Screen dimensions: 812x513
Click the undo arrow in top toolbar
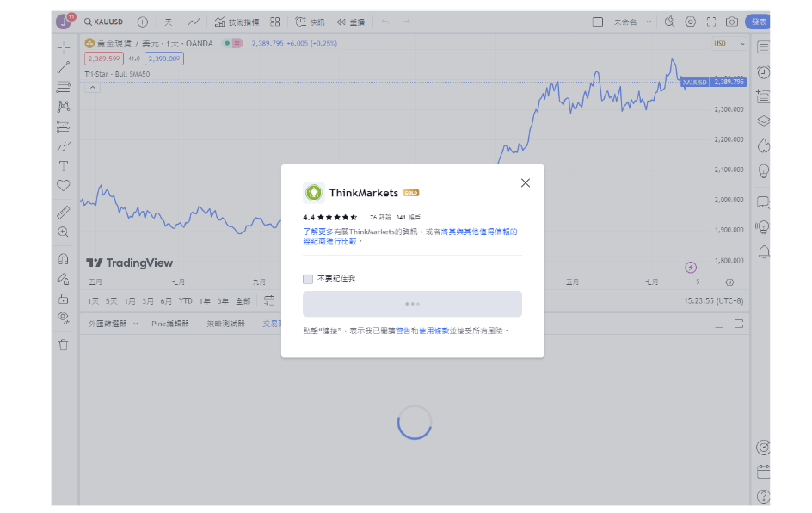[385, 22]
